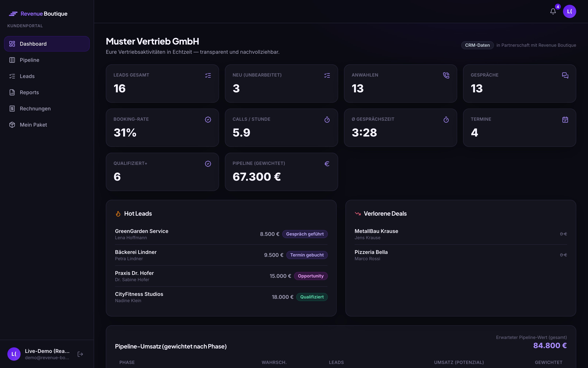Click the Termin gebucht status badge

coord(307,255)
